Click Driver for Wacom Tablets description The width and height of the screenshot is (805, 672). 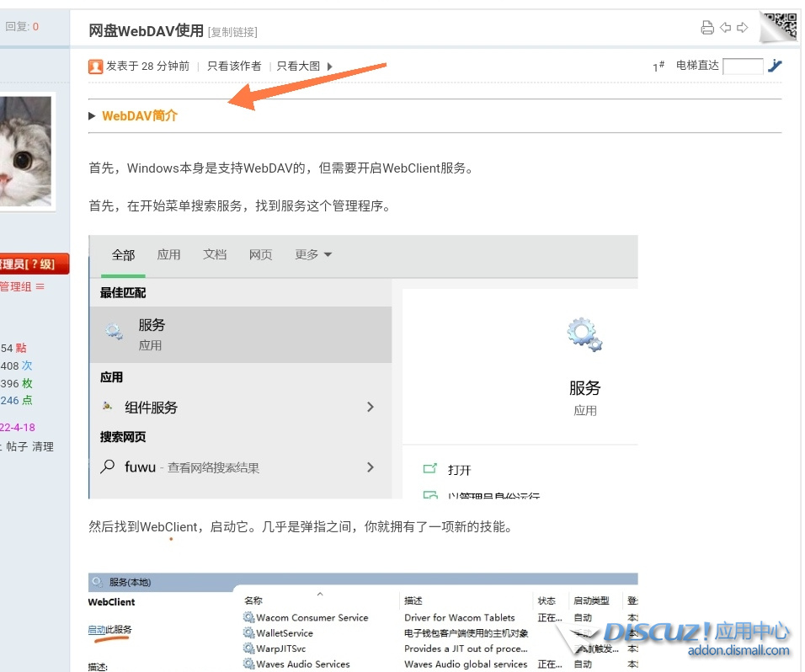tap(460, 617)
